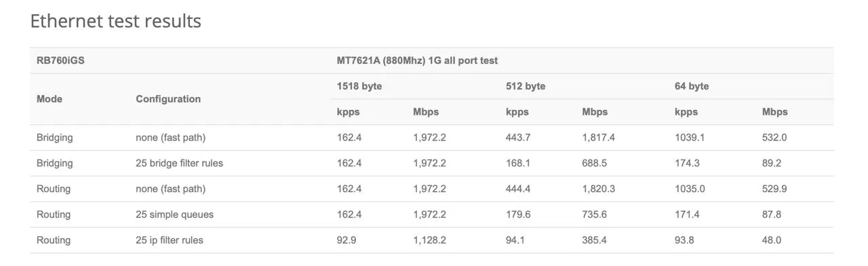
Task: Select the 25 ip filter rules cell
Action: click(x=170, y=240)
